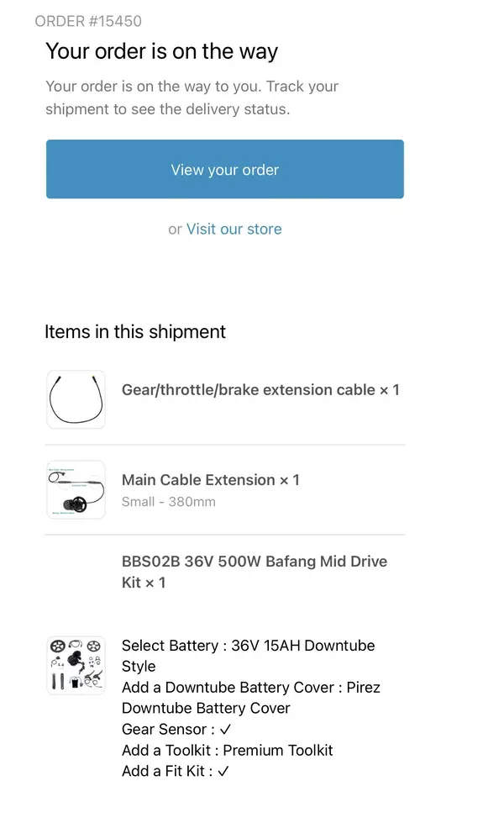Click the View your order button
The height and width of the screenshot is (818, 504).
point(224,169)
